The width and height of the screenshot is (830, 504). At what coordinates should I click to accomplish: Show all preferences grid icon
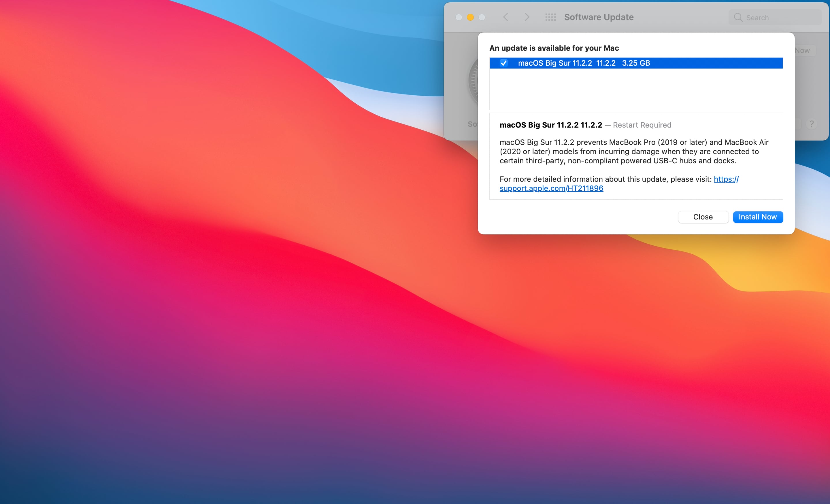point(550,17)
